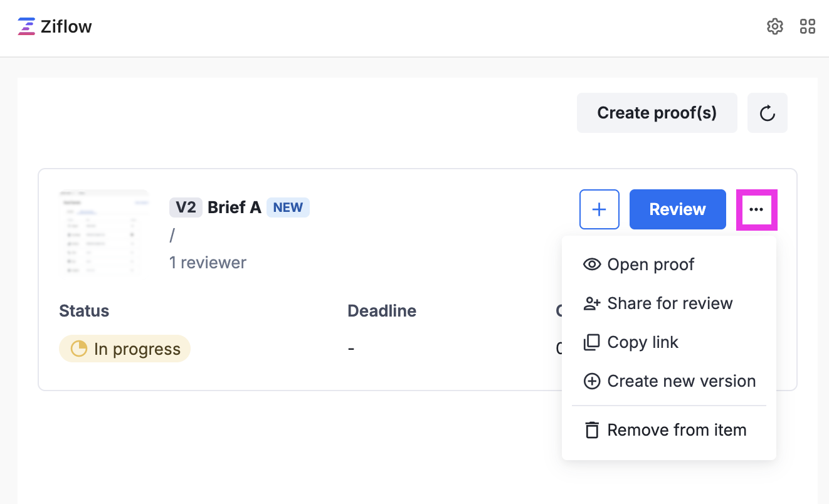Select Copy link in the menu
Image resolution: width=829 pixels, height=504 pixels.
[669, 342]
